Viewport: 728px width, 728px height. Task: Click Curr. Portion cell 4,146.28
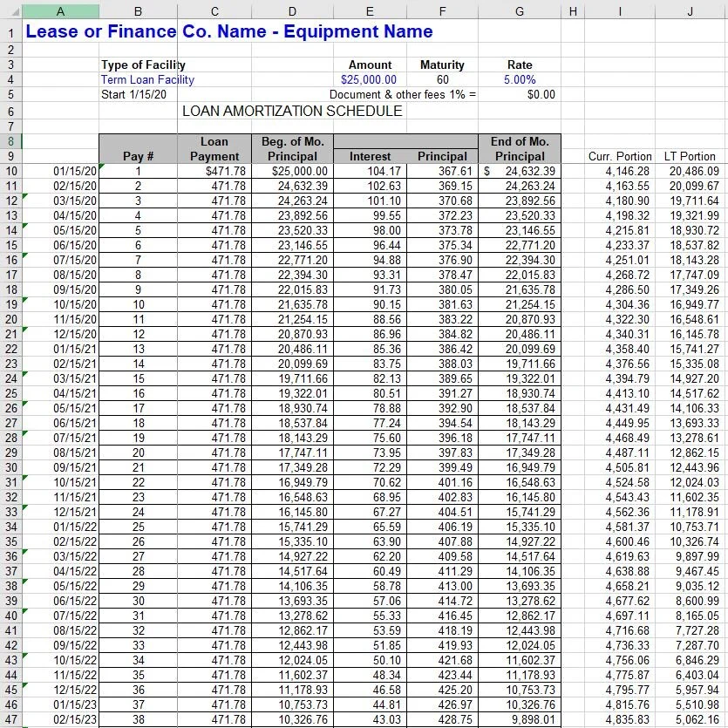pyautogui.click(x=620, y=171)
